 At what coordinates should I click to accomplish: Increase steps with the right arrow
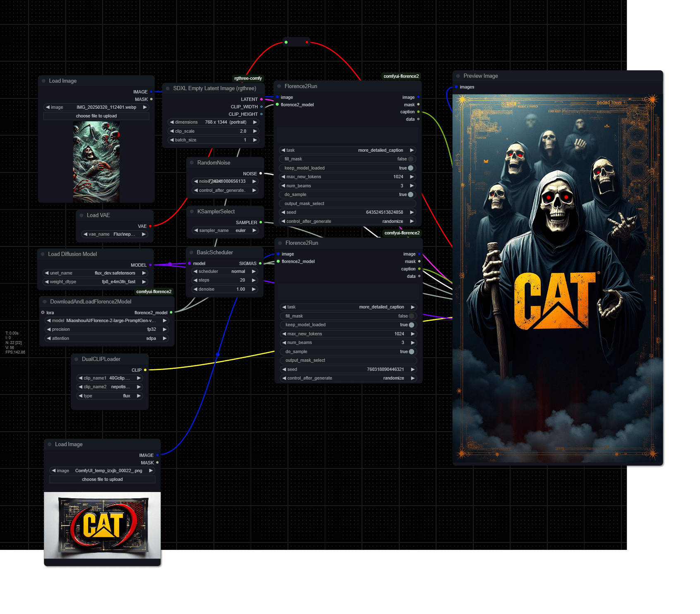pyautogui.click(x=254, y=280)
